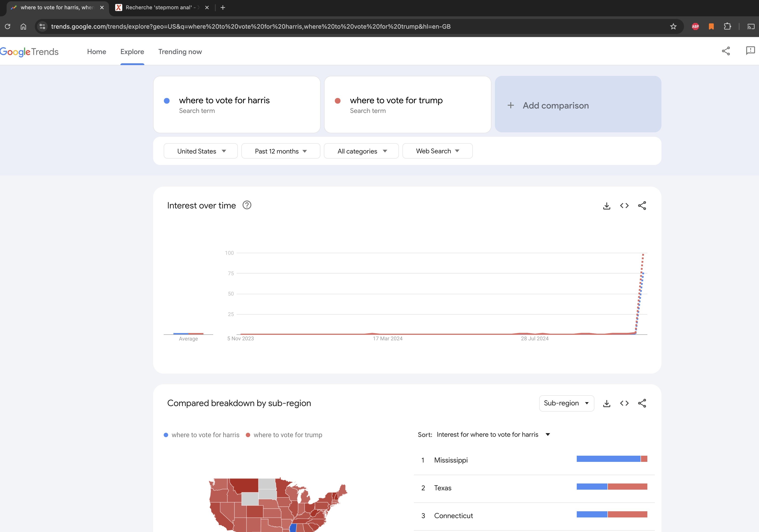759x532 pixels.
Task: Open the United States region dropdown
Action: coord(201,151)
